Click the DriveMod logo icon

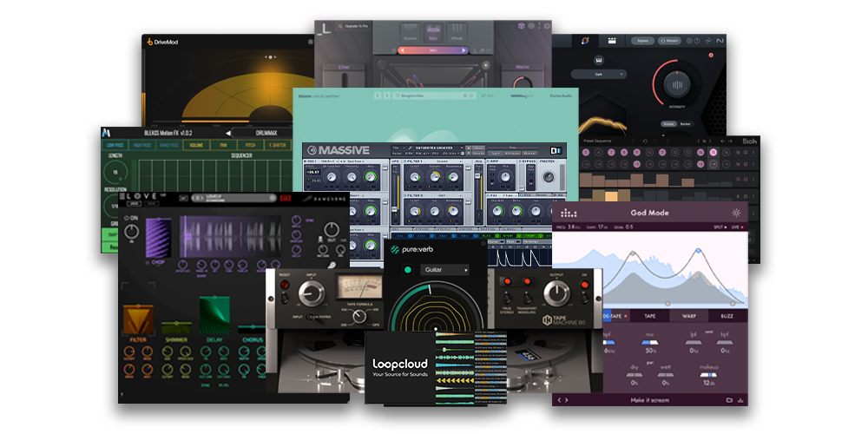click(149, 42)
